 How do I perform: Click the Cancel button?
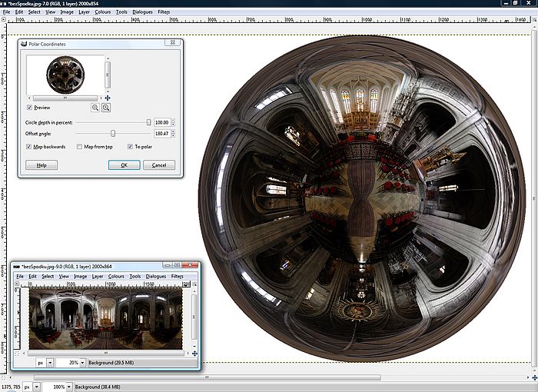point(159,164)
